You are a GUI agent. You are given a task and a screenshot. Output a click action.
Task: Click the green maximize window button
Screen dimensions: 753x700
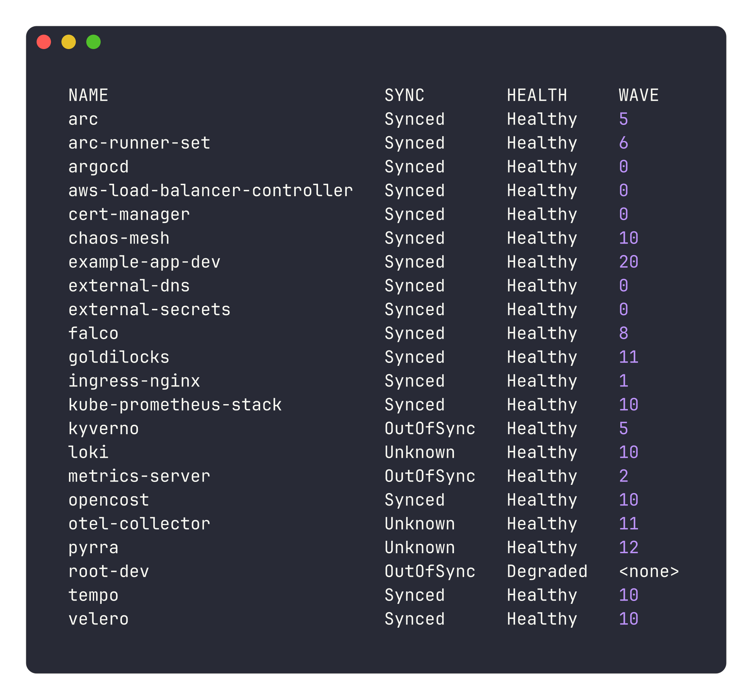[x=93, y=42]
